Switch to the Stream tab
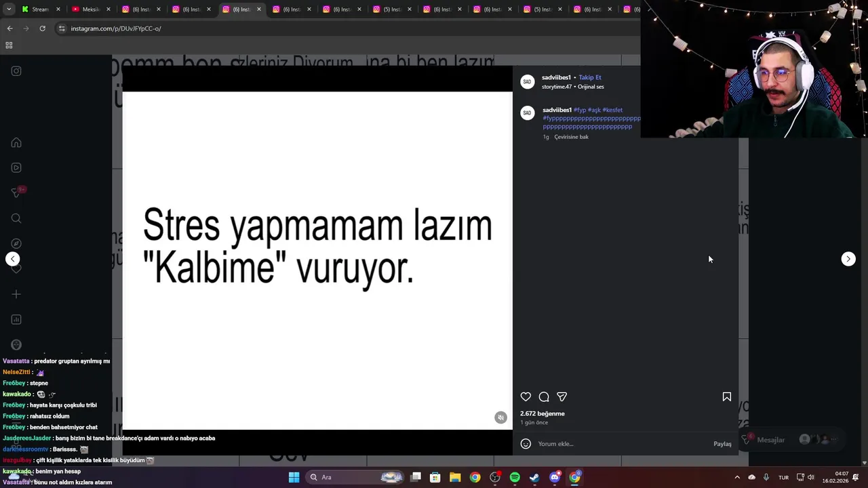 (39, 9)
